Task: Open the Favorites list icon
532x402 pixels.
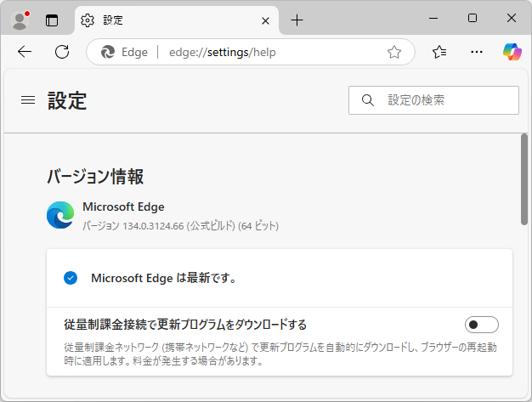Action: pyautogui.click(x=439, y=52)
